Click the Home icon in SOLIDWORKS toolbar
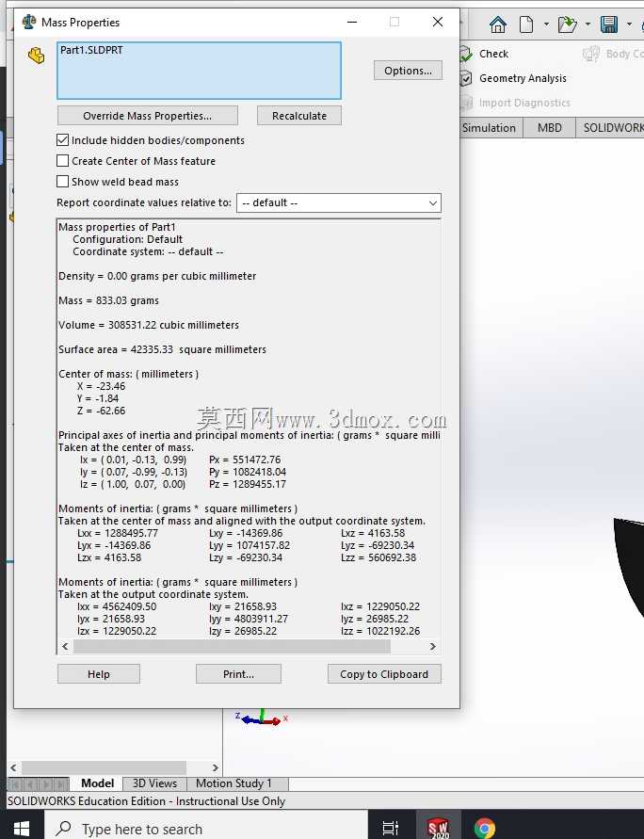 point(498,24)
